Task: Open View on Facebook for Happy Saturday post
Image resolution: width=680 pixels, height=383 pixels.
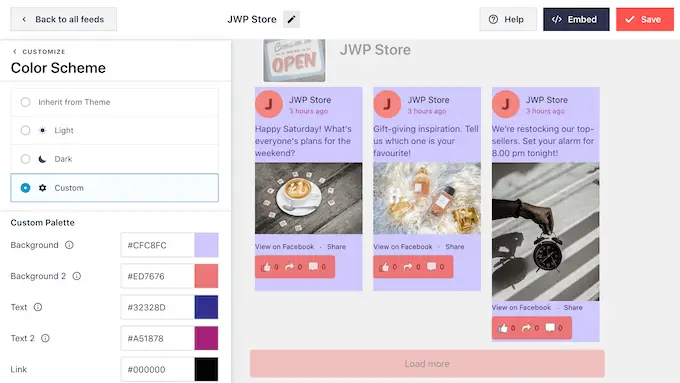Action: (x=284, y=246)
